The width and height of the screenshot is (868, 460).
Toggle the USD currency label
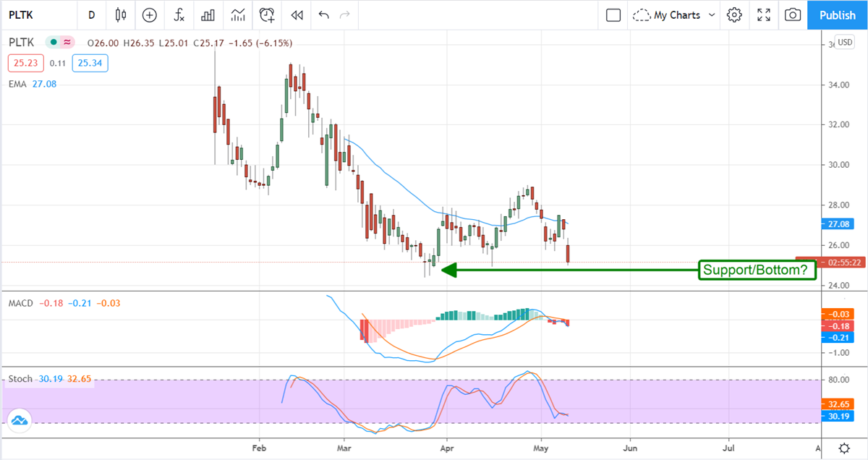point(843,43)
